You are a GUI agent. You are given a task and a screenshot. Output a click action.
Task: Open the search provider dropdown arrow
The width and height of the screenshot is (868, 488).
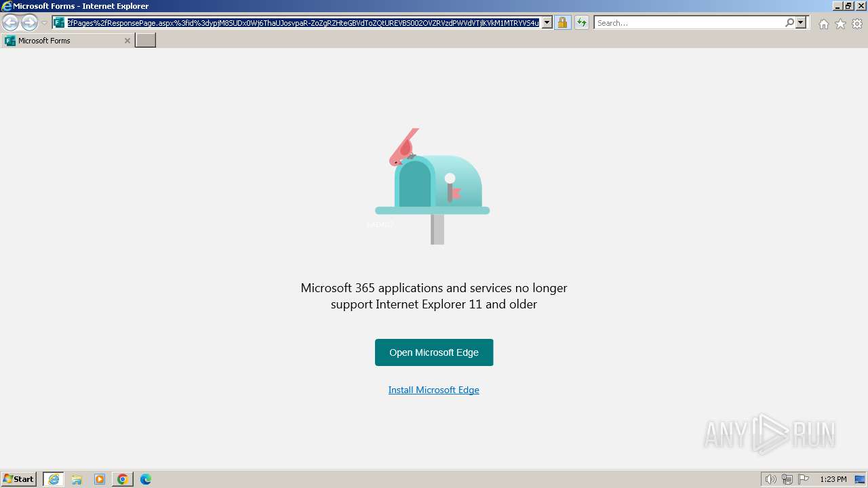801,23
